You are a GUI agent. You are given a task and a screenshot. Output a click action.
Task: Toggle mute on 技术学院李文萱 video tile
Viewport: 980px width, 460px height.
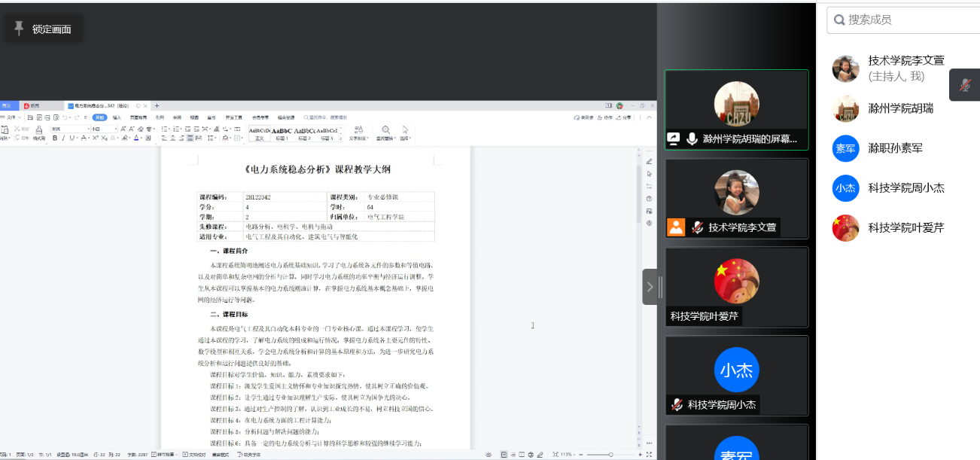tap(697, 227)
